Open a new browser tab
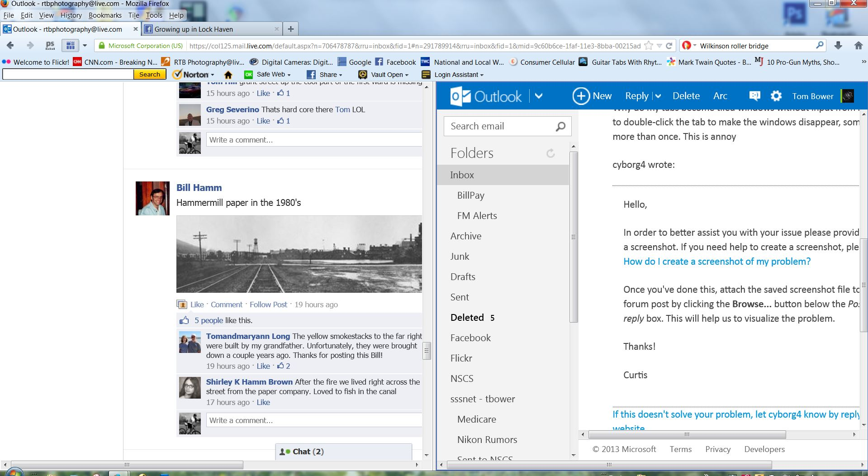 click(291, 29)
